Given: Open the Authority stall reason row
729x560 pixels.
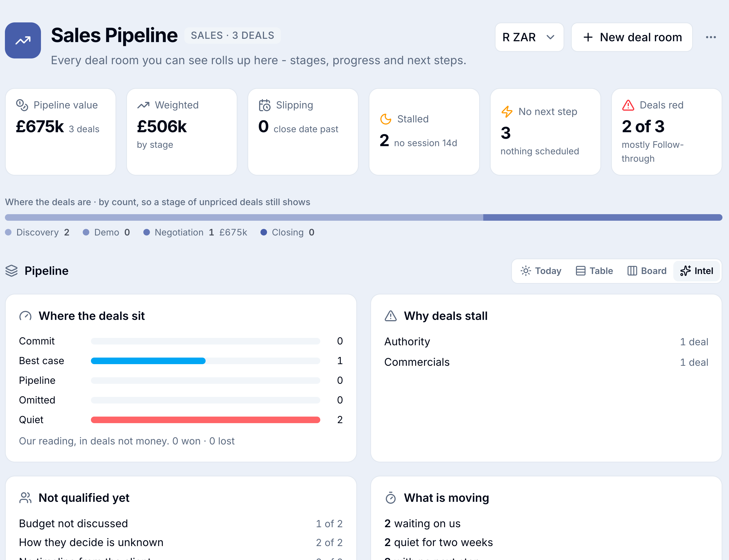Looking at the screenshot, I should [546, 342].
